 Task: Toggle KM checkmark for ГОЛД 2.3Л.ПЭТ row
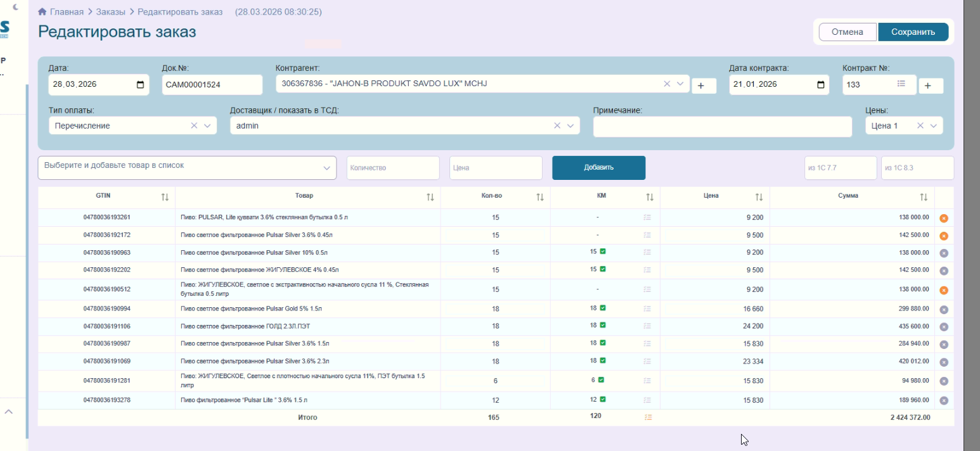point(602,325)
